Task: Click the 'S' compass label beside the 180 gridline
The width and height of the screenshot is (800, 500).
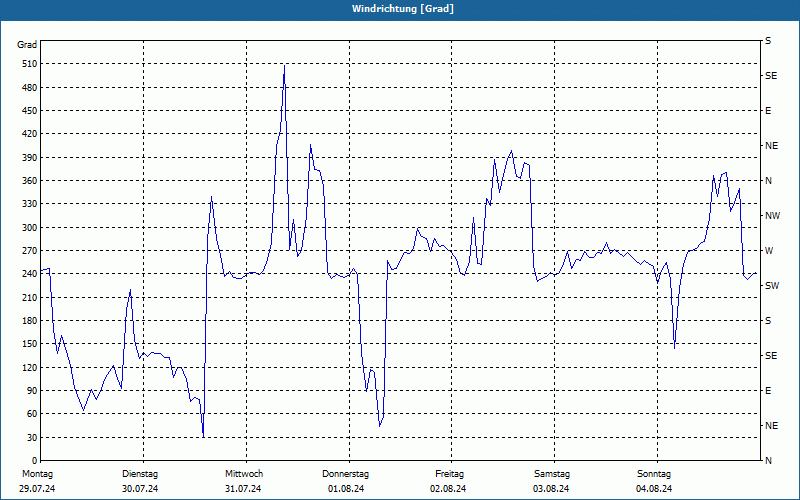Action: pos(768,321)
